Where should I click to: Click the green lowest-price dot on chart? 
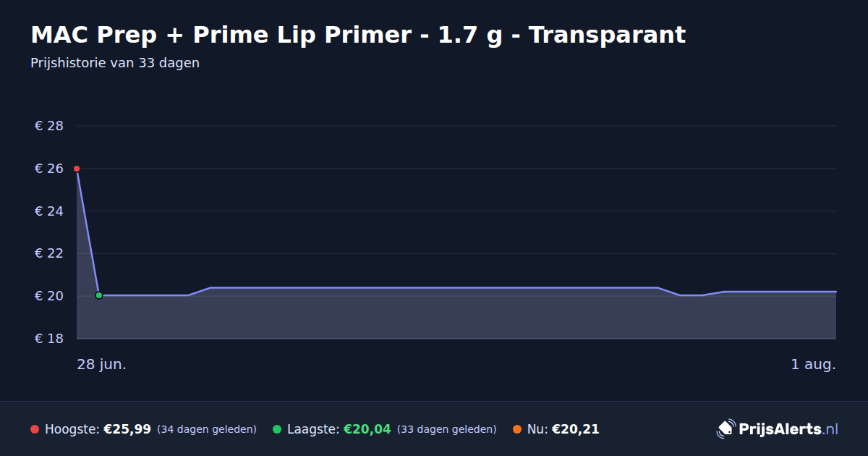point(99,295)
